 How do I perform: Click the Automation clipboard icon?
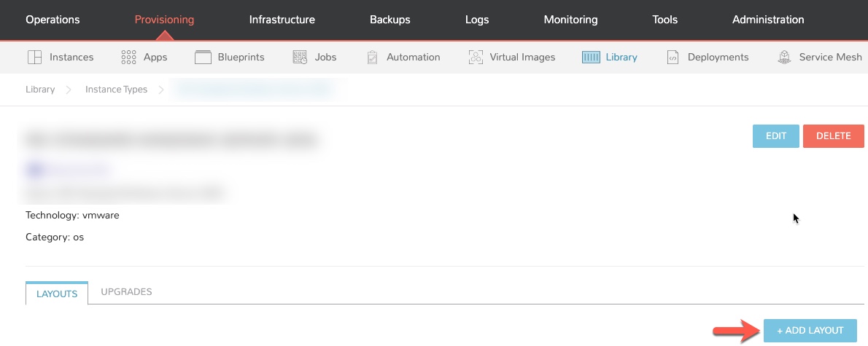[373, 57]
